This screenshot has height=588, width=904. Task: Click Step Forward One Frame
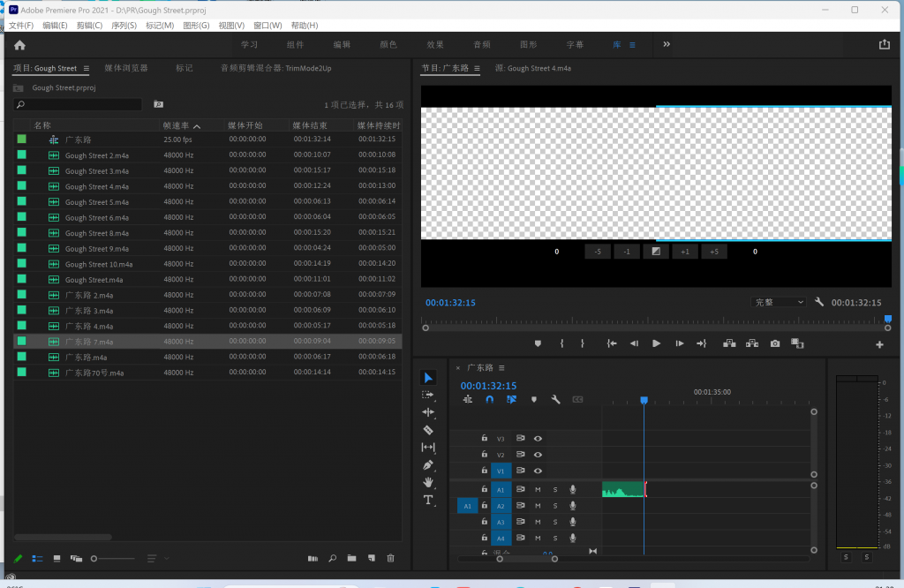679,343
